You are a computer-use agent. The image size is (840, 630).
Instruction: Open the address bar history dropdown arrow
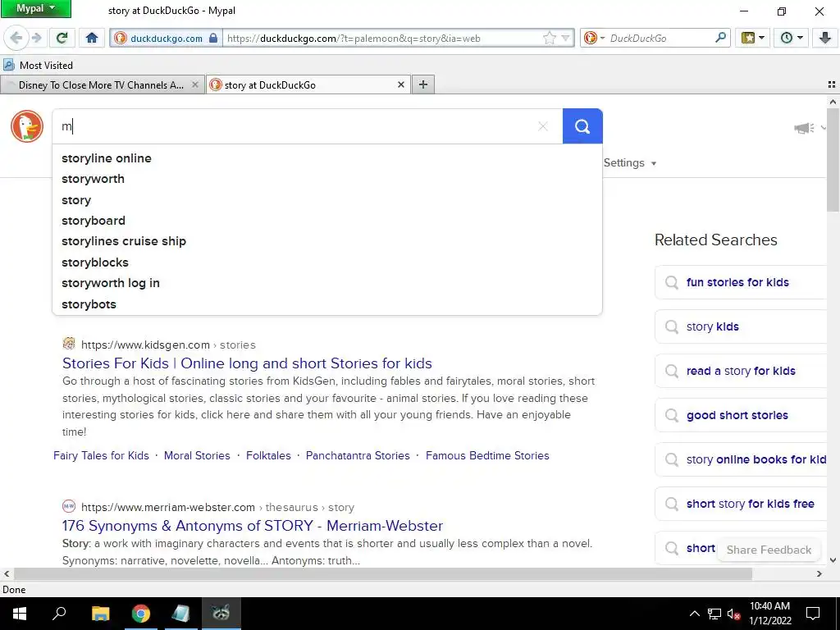[x=565, y=38]
